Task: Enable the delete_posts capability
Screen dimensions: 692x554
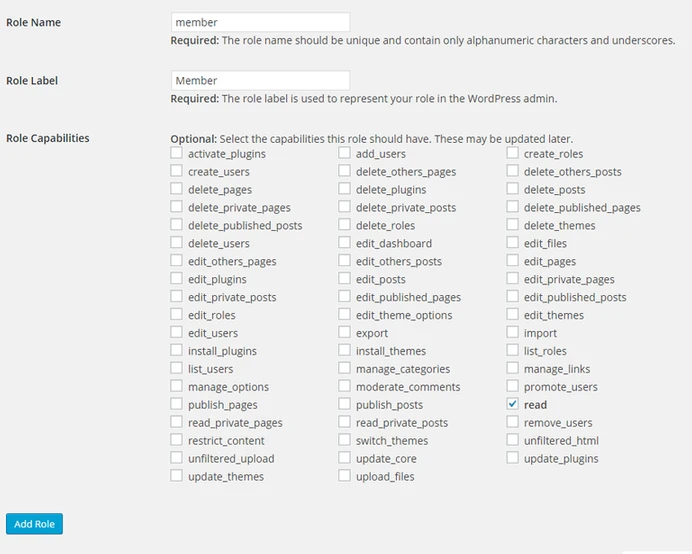Action: (512, 190)
